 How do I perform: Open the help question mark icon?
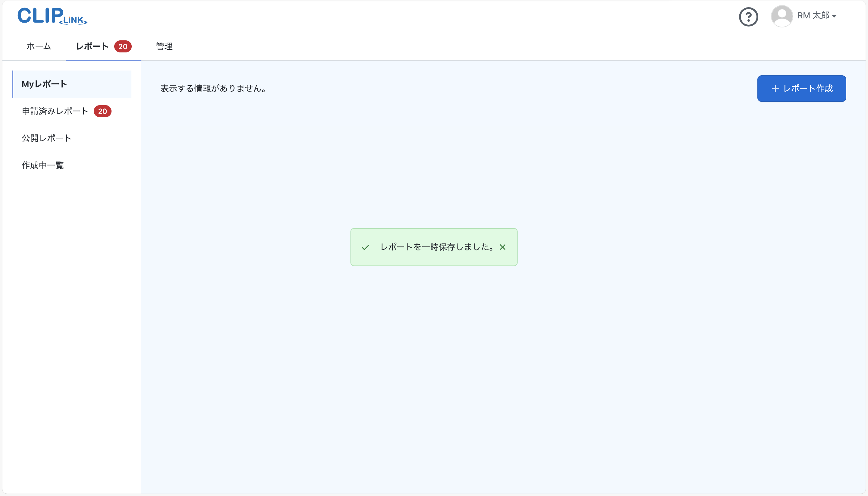coord(748,16)
